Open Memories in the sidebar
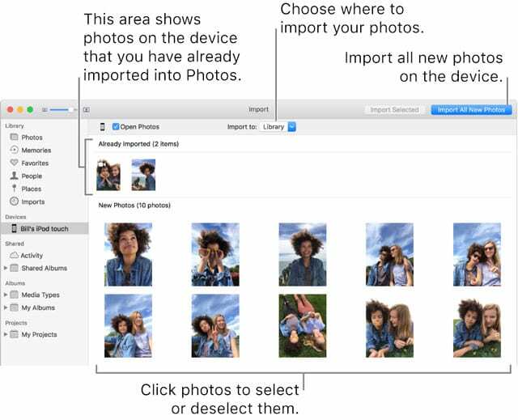Image resolution: width=518 pixels, height=420 pixels. (x=36, y=150)
